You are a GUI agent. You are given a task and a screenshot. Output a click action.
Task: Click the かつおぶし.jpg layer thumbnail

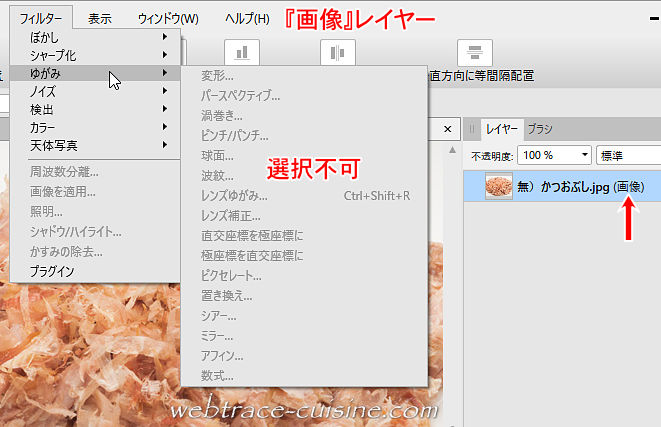499,187
